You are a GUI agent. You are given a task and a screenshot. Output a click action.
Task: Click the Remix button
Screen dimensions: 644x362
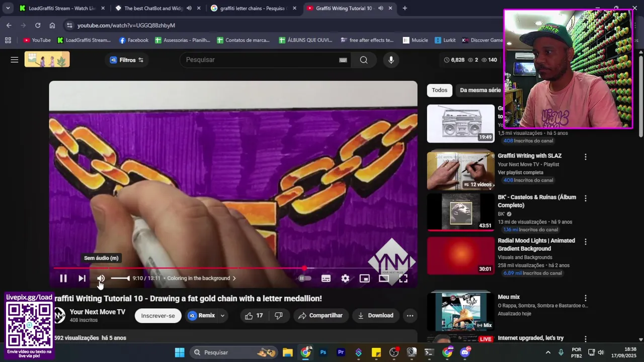tap(201, 316)
